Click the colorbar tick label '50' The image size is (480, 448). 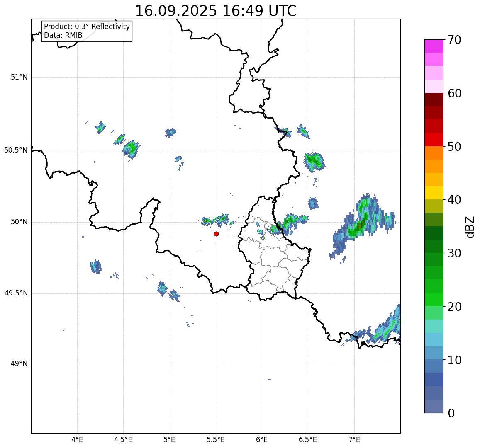tap(454, 147)
